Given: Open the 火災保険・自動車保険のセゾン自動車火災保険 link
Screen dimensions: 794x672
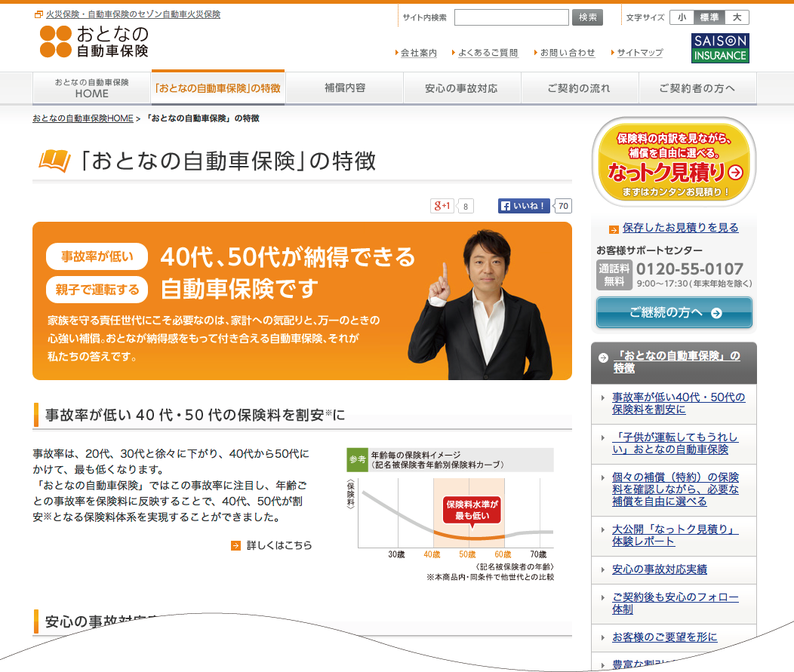Looking at the screenshot, I should pos(133,14).
